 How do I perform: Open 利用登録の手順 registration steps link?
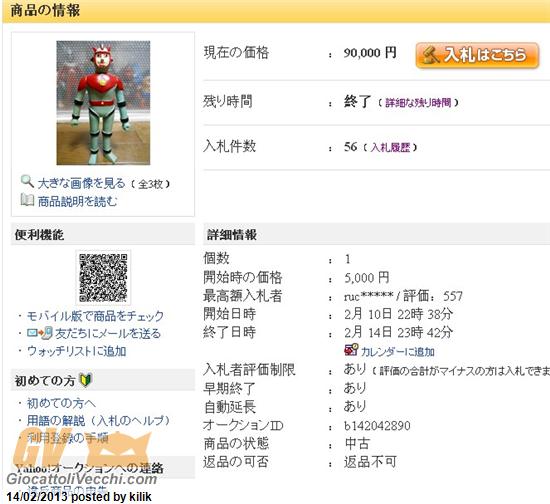68,438
